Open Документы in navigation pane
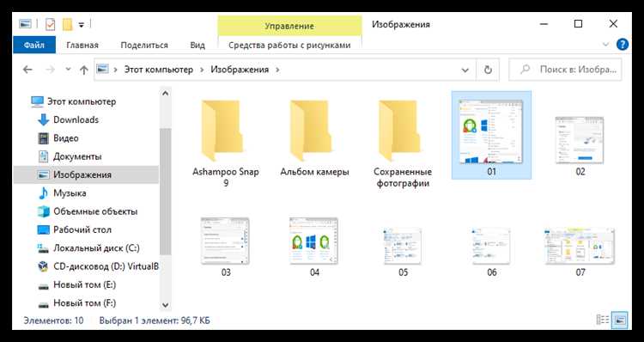The height and width of the screenshot is (342, 644). pos(77,156)
